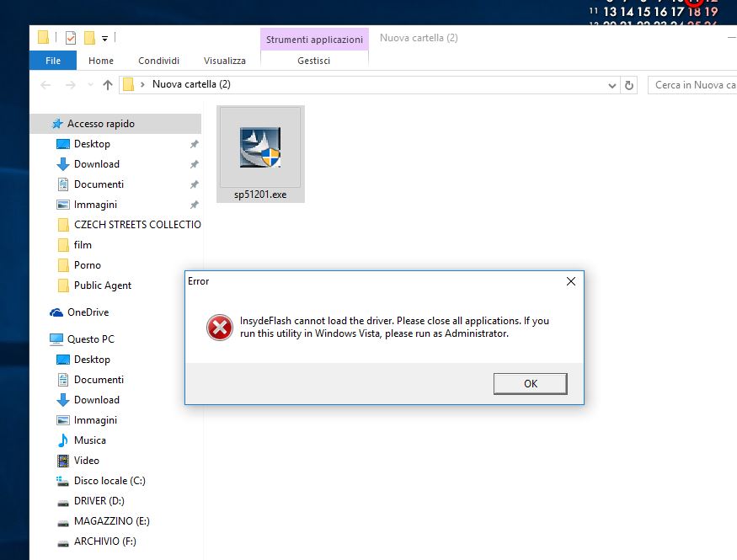The width and height of the screenshot is (737, 560).
Task: Click the InsydeFlash cannot load driver message
Action: (x=394, y=327)
